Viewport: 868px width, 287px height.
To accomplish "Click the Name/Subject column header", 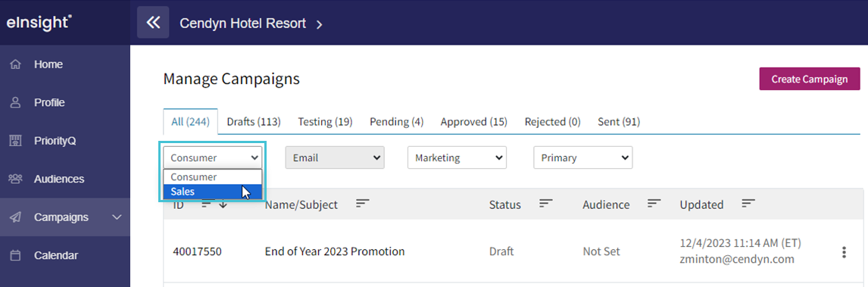I will (x=301, y=204).
